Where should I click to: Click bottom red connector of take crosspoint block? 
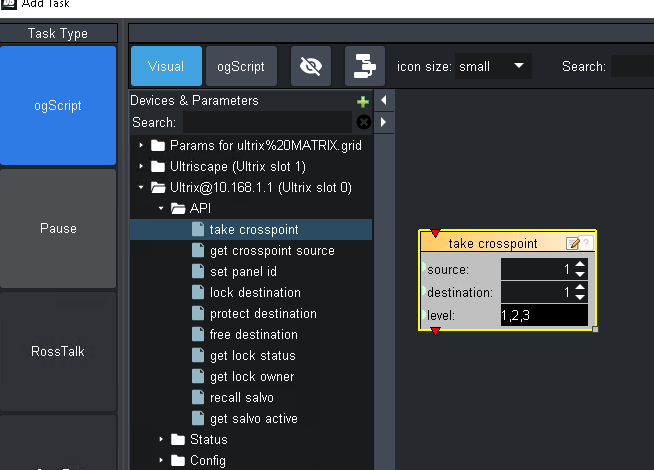435,331
